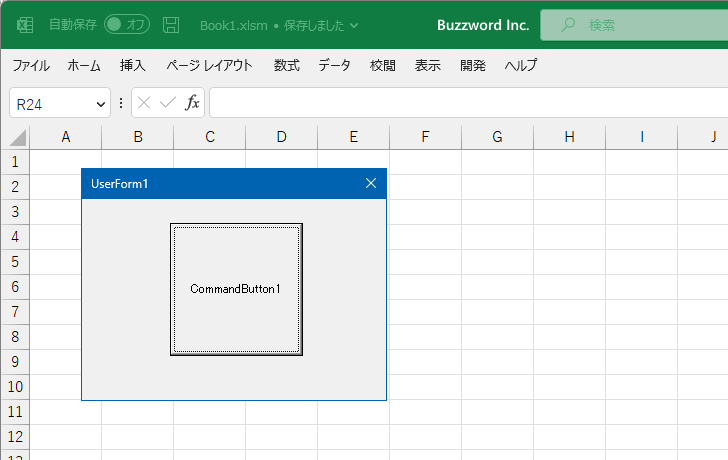Click CommandButton1 on the UserForm
Viewport: 728px width, 460px height.
(x=236, y=289)
